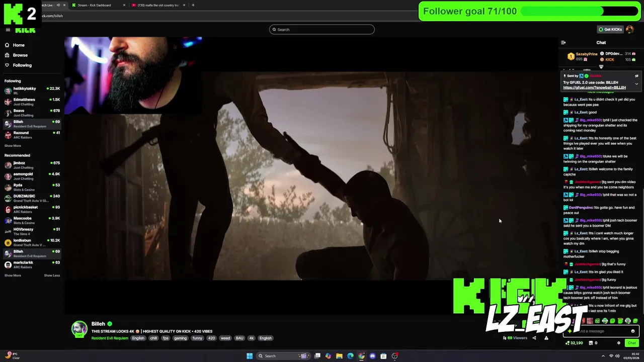644x362 pixels.
Task: Open the emoji picker in chat input
Action: pyautogui.click(x=633, y=331)
